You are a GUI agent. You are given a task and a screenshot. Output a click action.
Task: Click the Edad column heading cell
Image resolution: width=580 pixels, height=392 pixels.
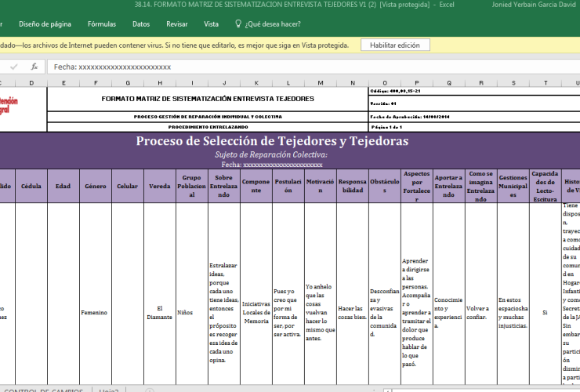63,186
